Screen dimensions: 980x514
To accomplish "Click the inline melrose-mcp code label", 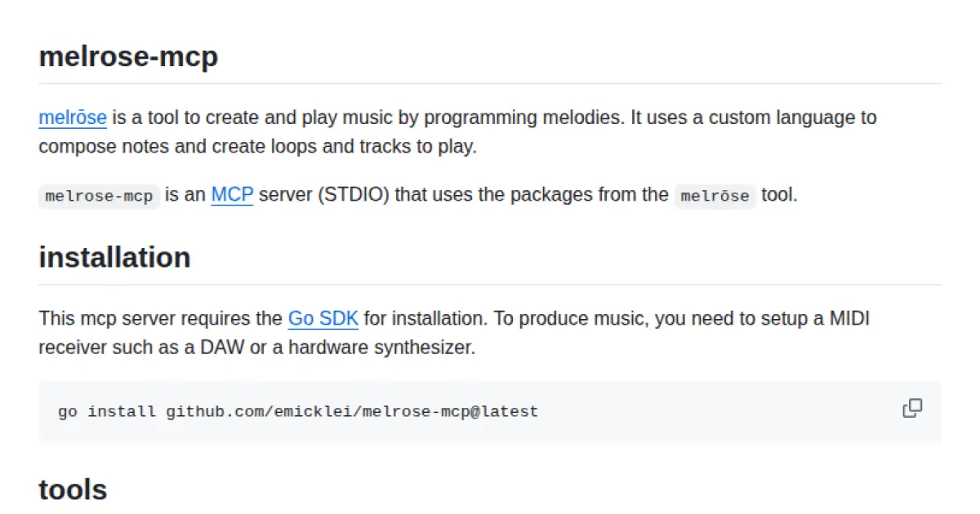I will click(x=99, y=197).
